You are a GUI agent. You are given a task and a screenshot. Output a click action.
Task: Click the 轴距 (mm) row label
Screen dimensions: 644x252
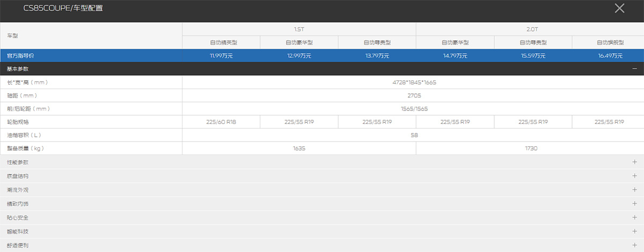tap(21, 95)
